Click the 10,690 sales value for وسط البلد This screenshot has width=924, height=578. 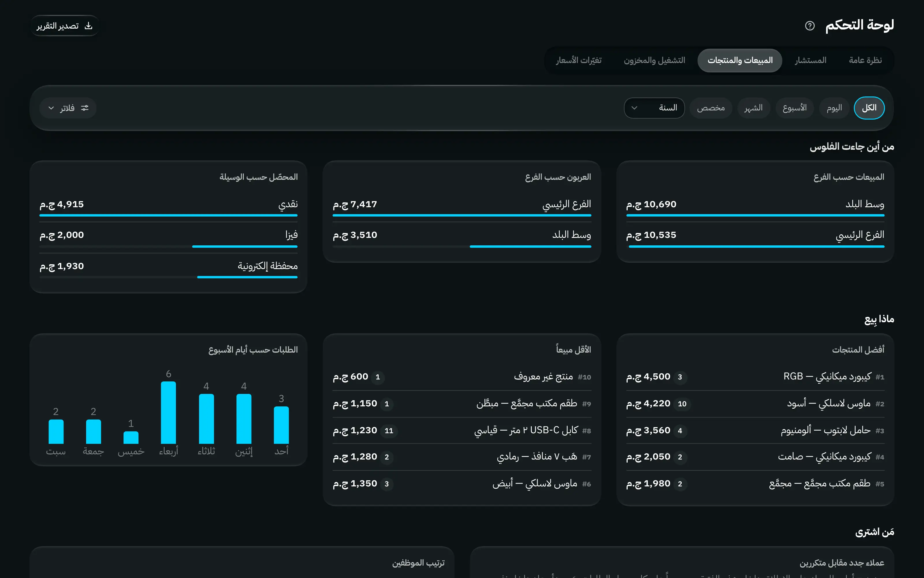click(x=651, y=205)
